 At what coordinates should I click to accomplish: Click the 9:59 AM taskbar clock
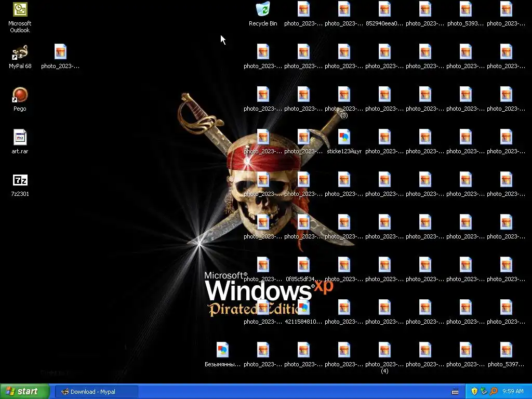(x=513, y=392)
